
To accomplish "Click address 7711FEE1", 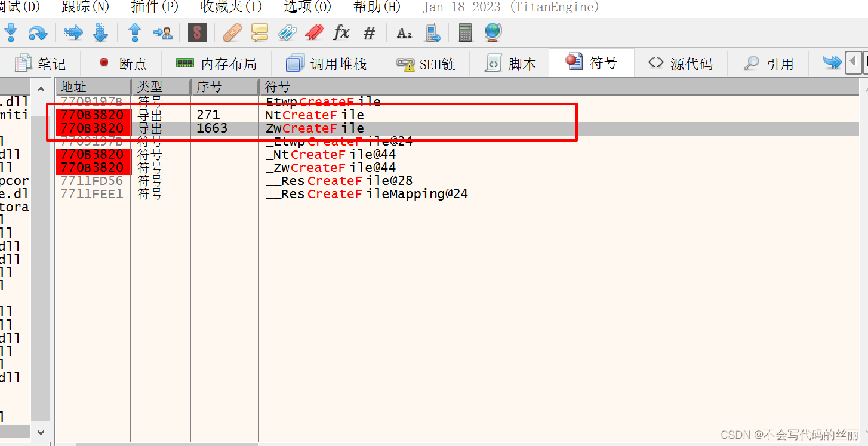I will pos(92,193).
